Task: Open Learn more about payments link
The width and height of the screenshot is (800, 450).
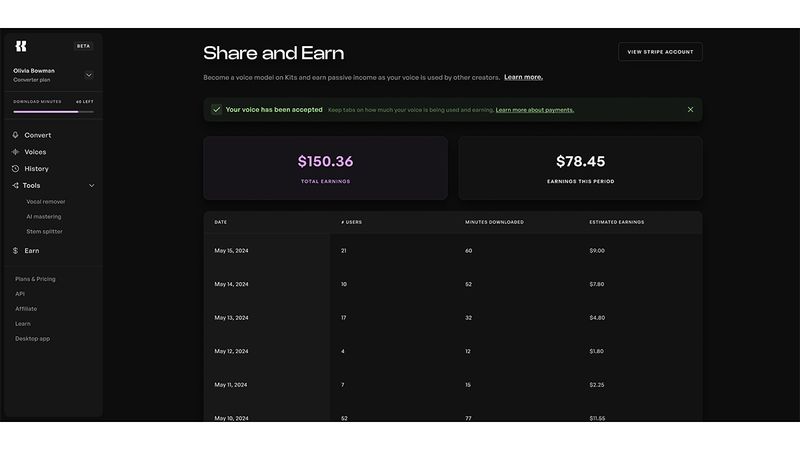Action: tap(535, 110)
